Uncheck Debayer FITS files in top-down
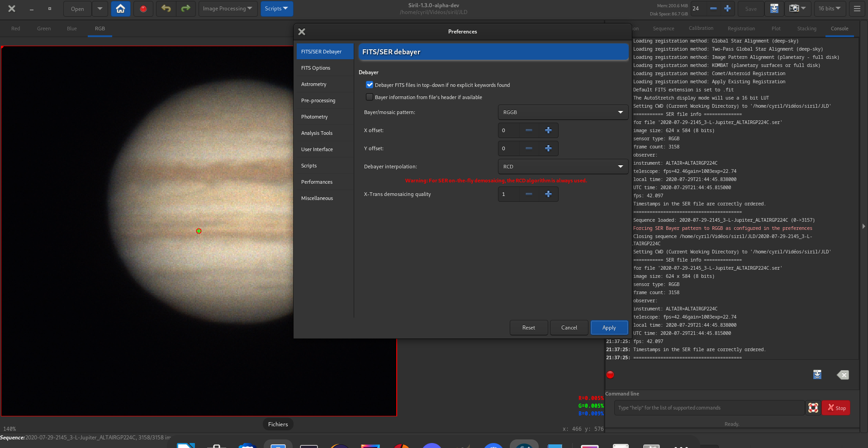This screenshot has width=868, height=448. pos(370,85)
